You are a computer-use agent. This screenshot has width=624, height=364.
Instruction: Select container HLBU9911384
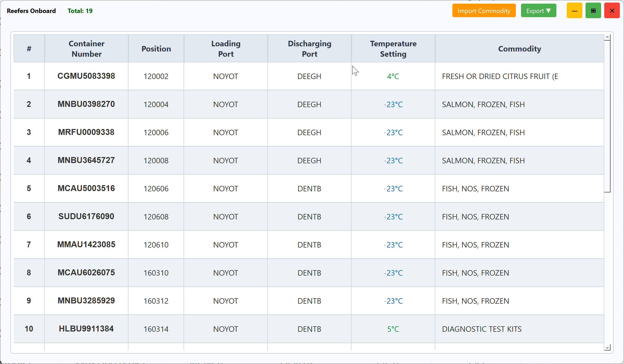86,329
